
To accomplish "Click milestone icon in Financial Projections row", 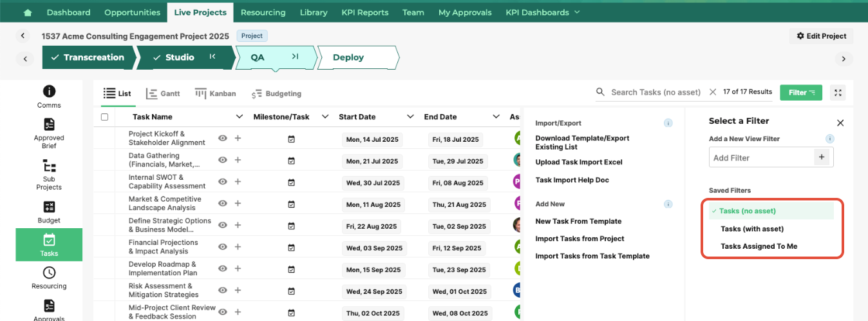I will 291,247.
